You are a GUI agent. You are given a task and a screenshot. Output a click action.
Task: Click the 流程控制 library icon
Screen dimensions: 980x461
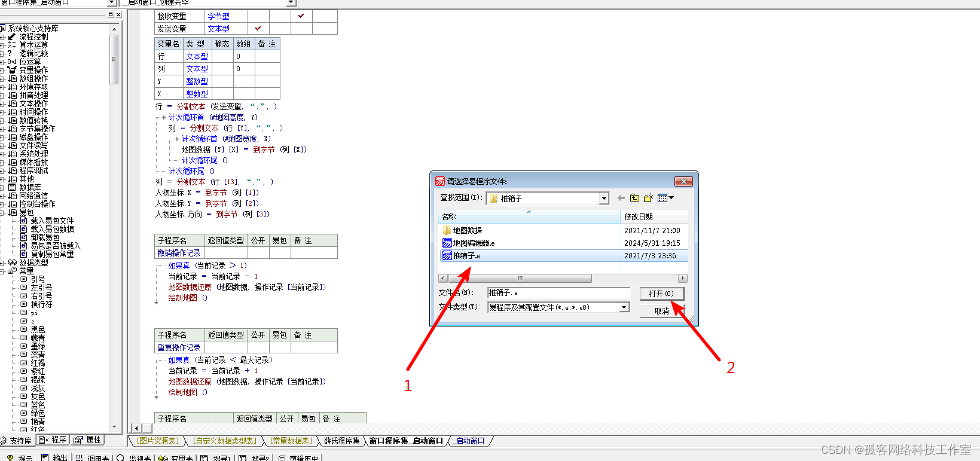point(11,36)
